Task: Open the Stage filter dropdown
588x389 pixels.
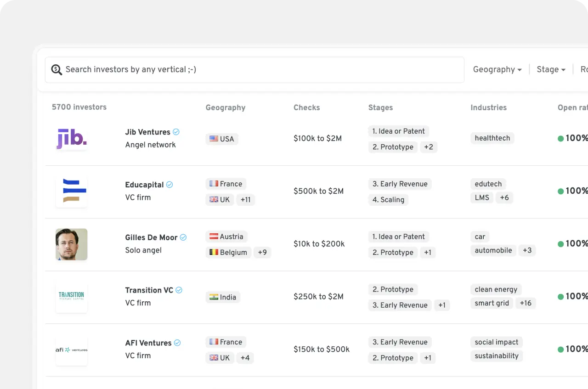Action: 550,69
